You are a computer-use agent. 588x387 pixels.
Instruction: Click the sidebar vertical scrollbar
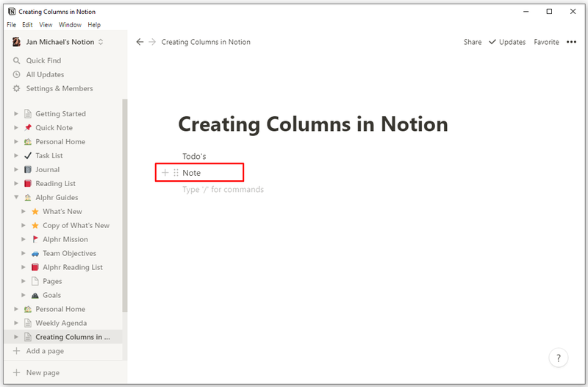[125, 206]
